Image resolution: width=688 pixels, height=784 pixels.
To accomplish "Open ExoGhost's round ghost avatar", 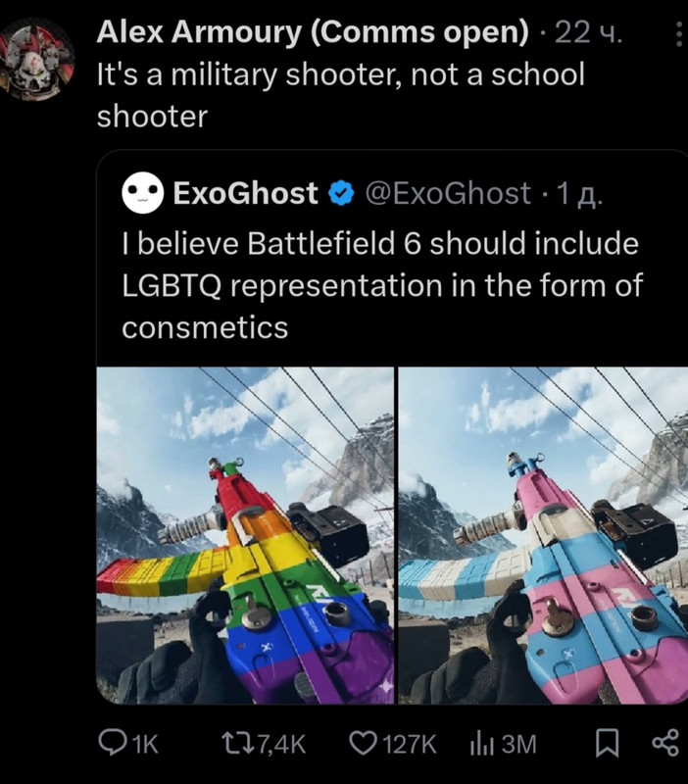I will 142,193.
